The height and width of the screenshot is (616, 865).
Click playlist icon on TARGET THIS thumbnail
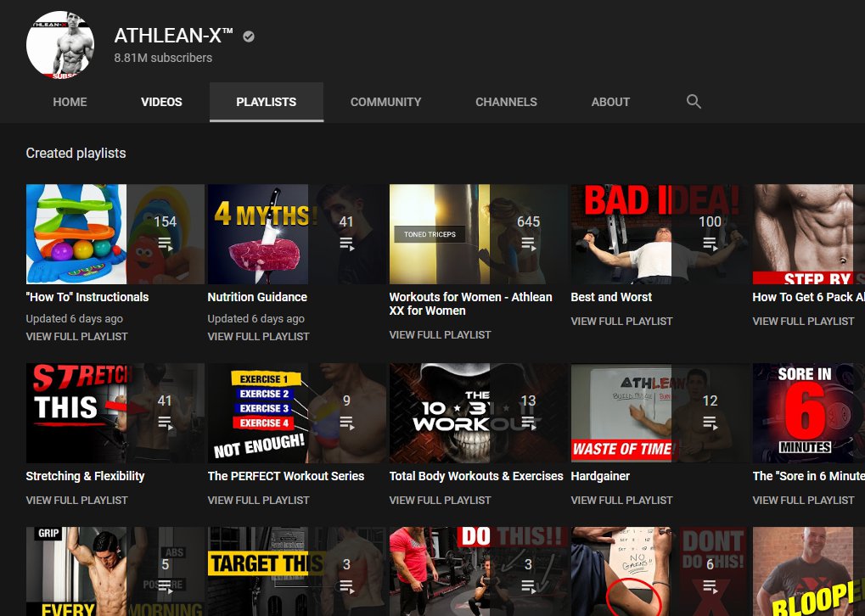click(346, 587)
